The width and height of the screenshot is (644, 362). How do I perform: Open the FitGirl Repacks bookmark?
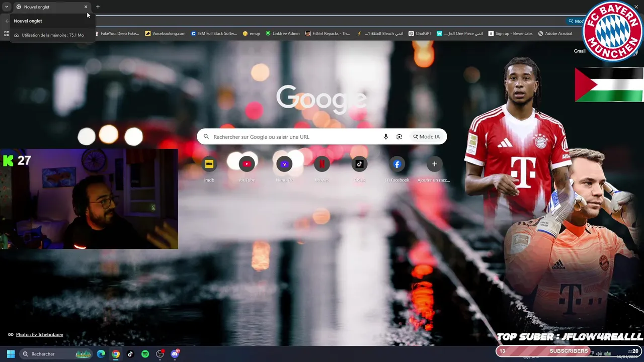pos(328,34)
